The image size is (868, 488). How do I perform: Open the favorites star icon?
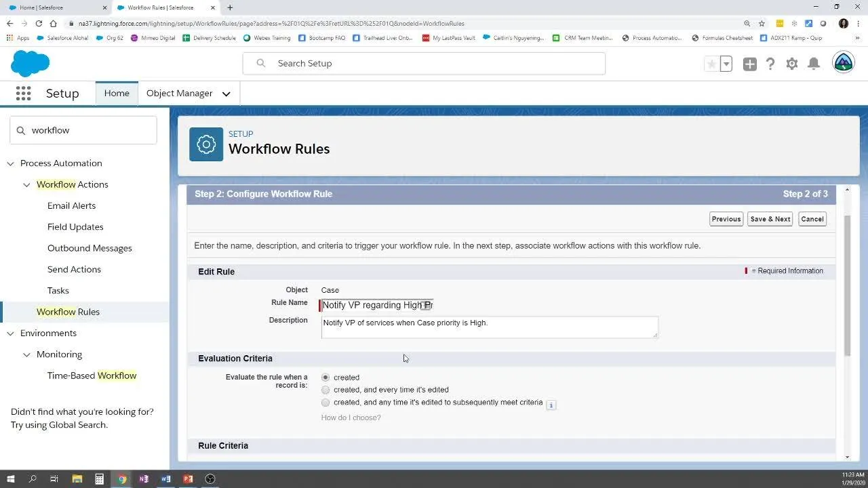[711, 64]
